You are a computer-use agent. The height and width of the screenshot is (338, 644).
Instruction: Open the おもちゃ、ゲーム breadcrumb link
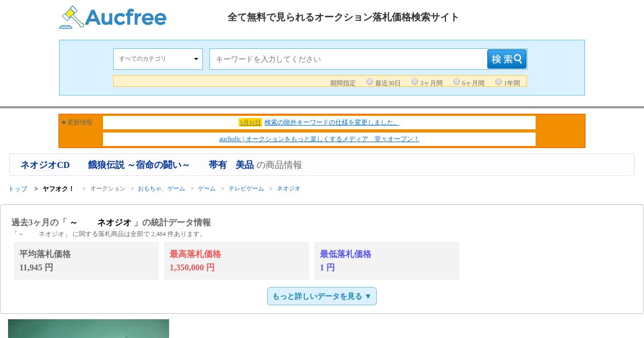(x=162, y=189)
